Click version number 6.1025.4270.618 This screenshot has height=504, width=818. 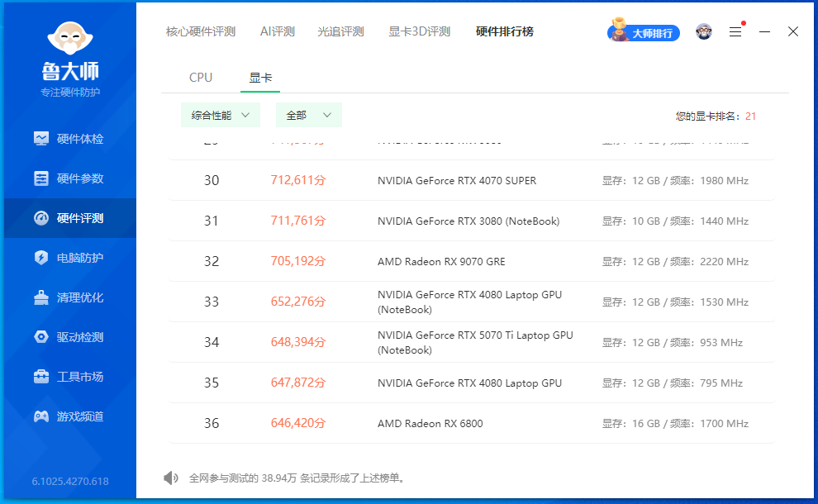pyautogui.click(x=70, y=482)
